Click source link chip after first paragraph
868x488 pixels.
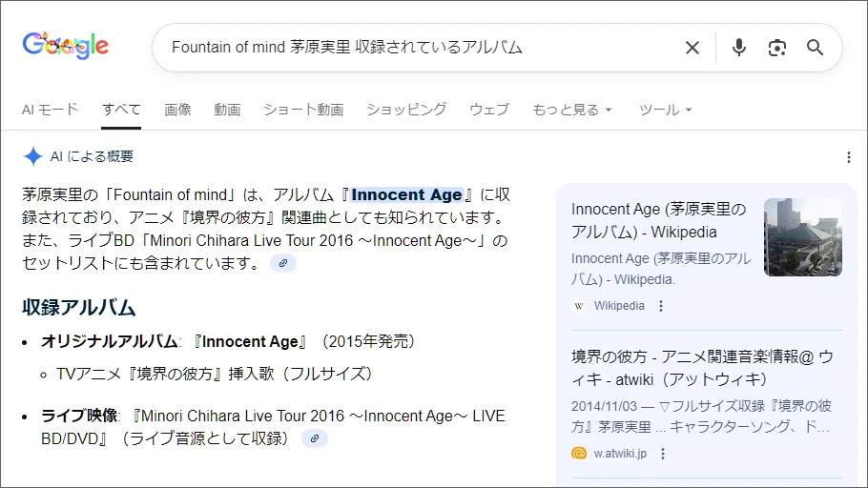tap(283, 263)
